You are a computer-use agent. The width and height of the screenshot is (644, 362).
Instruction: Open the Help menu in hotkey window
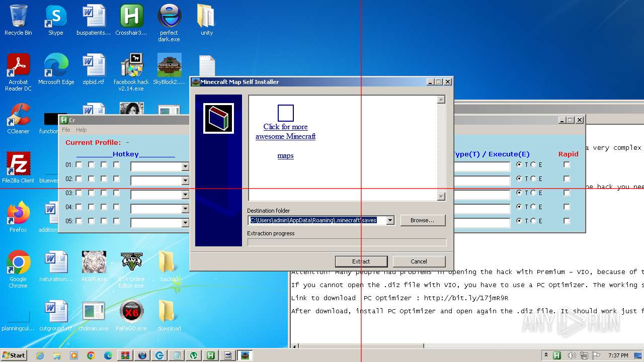(x=82, y=130)
